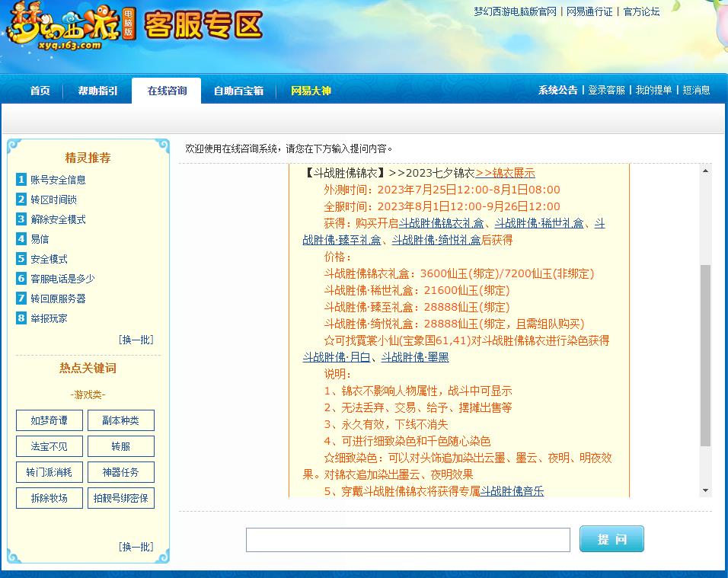Open the 自助百宝箱 tab

tap(238, 91)
